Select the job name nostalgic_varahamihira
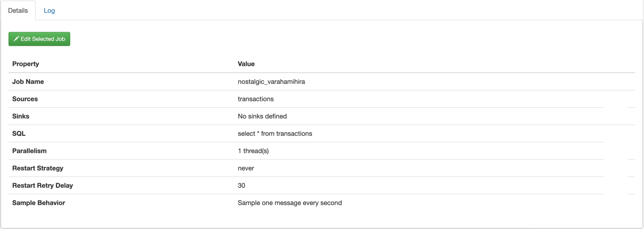Viewport: 644px width, 229px height. point(271,81)
